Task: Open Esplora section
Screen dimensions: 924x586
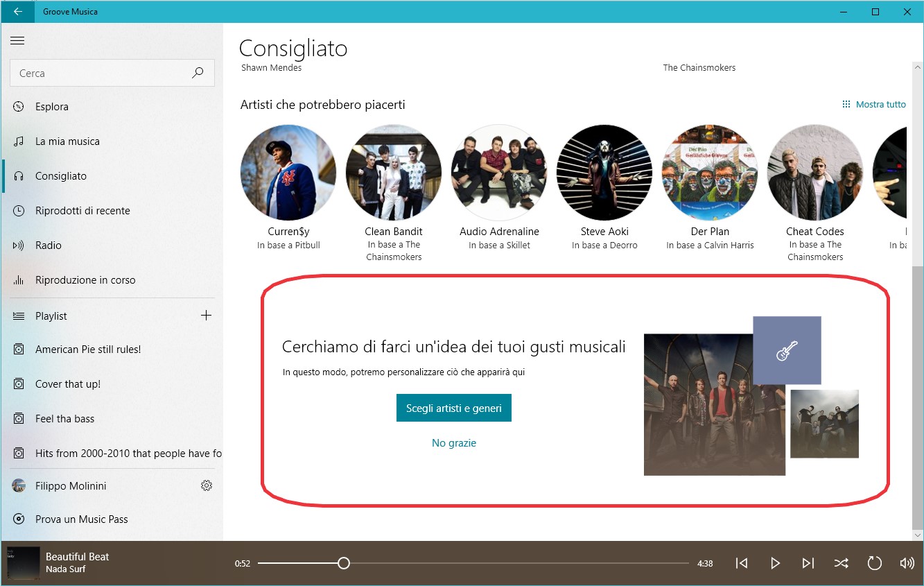Action: click(x=112, y=107)
